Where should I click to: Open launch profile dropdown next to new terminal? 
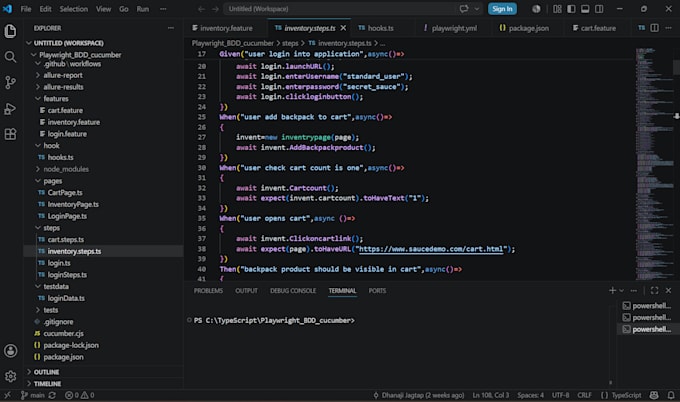point(621,291)
